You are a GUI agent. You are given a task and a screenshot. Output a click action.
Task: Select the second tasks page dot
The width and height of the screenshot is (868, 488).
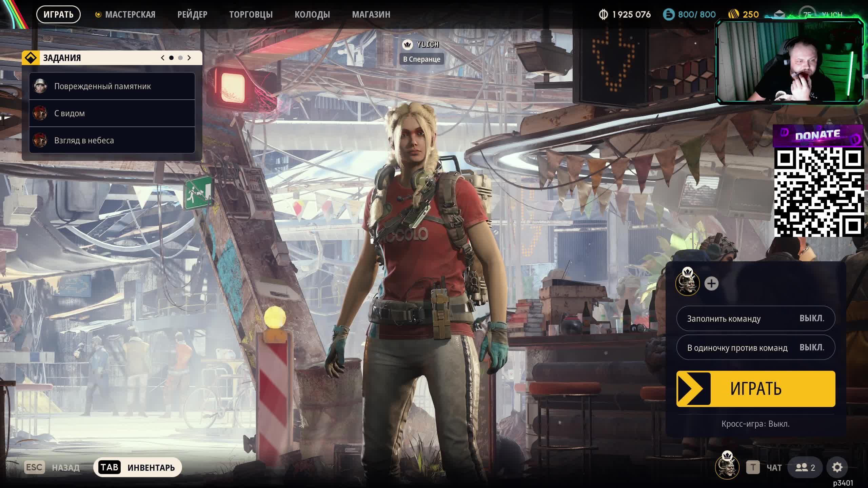(x=180, y=58)
